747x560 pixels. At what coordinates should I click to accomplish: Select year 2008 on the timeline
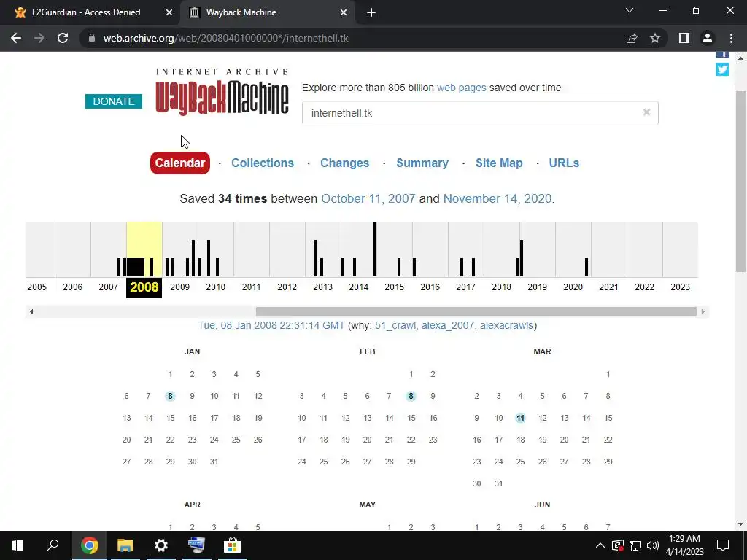point(144,287)
